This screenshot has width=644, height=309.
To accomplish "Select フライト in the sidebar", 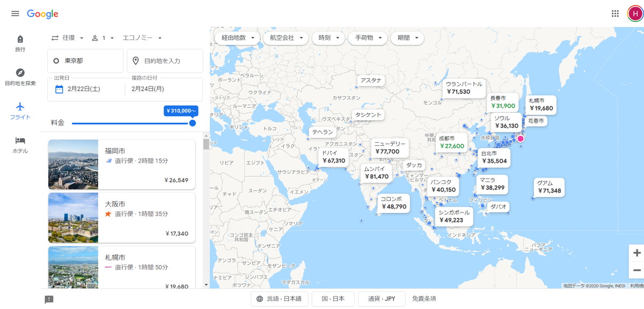I will point(20,111).
